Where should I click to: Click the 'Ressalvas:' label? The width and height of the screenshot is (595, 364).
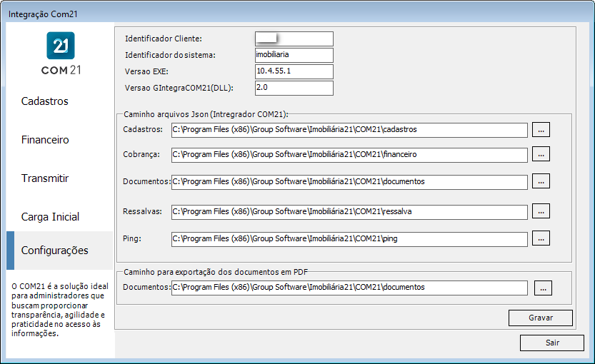pyautogui.click(x=142, y=211)
